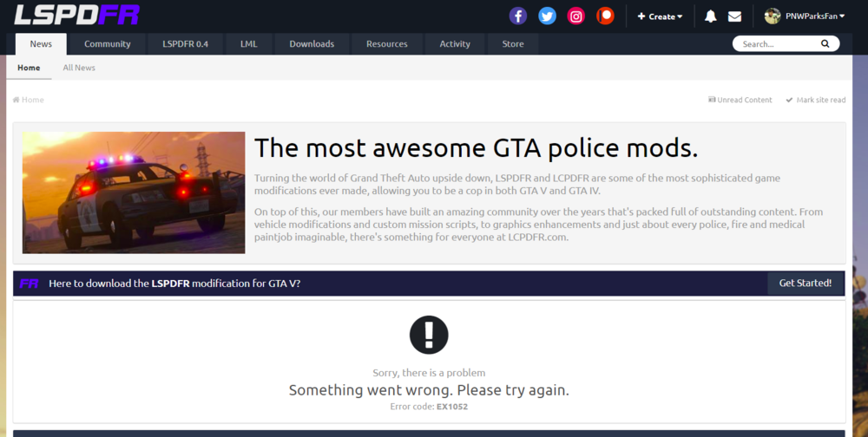Select the News tab
Image resolution: width=868 pixels, height=437 pixels.
coord(41,43)
